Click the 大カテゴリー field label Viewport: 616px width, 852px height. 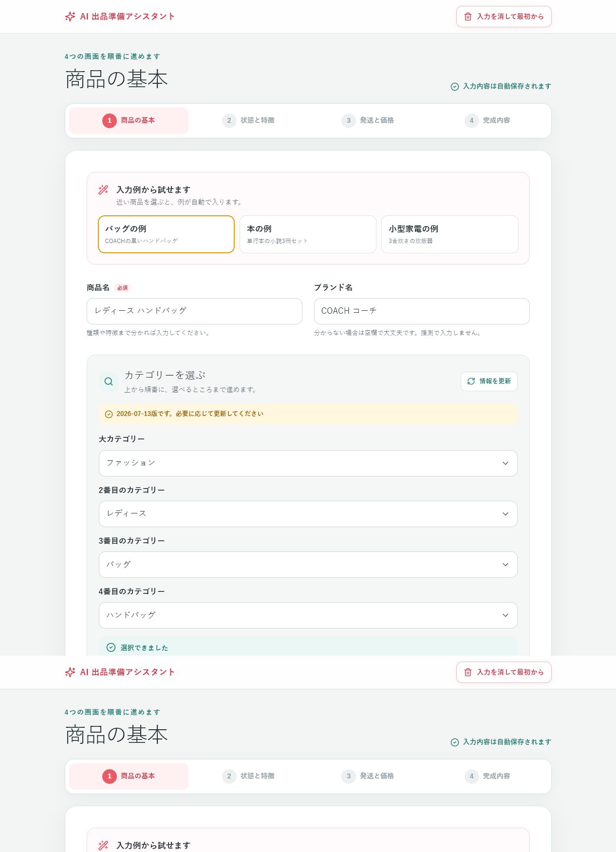click(122, 439)
